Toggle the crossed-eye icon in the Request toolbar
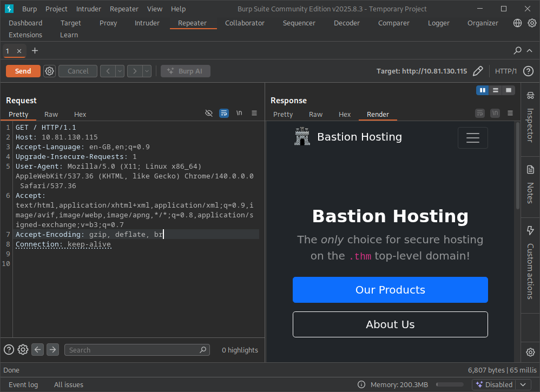540x392 pixels. point(209,113)
